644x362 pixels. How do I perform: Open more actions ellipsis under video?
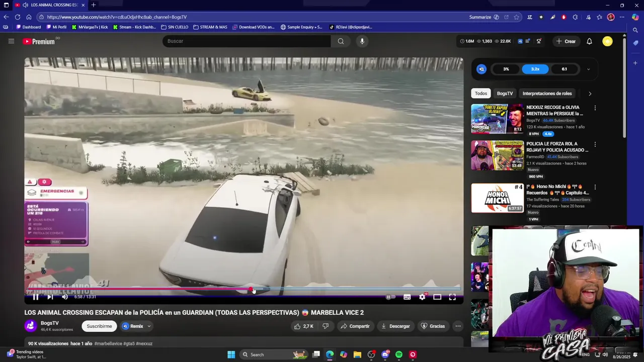click(458, 326)
